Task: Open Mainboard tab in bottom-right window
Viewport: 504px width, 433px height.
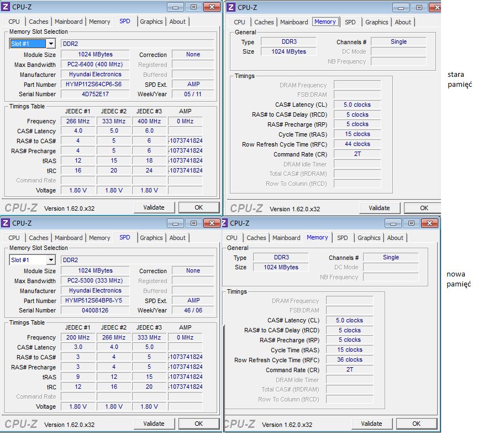Action: coord(286,238)
